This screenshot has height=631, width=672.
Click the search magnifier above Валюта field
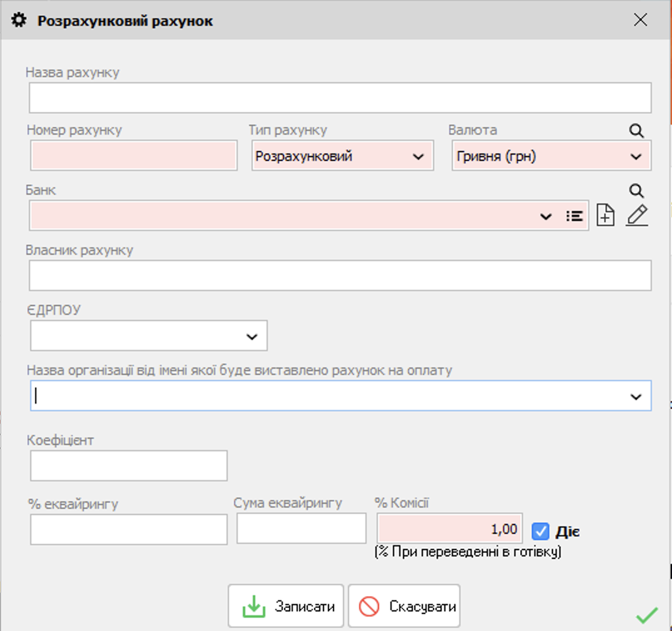pos(636,131)
